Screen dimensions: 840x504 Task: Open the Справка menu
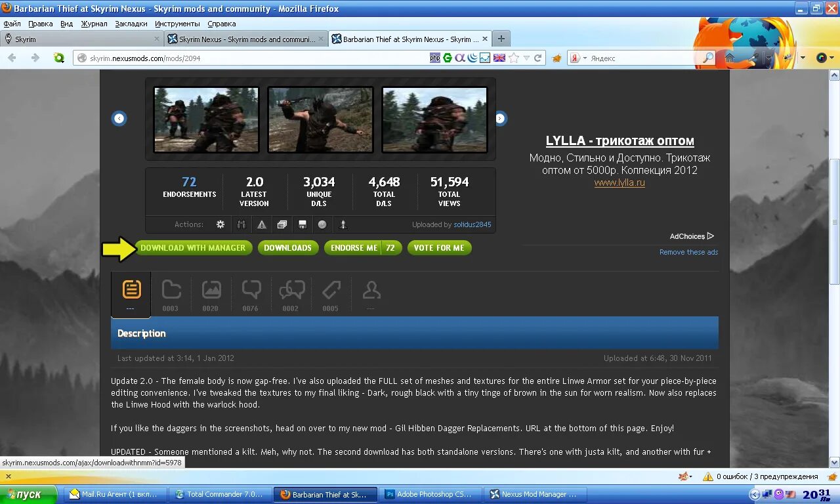[x=222, y=24]
